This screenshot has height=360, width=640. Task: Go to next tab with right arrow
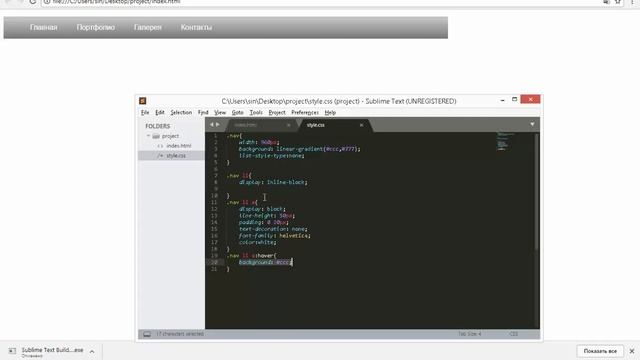coord(218,124)
